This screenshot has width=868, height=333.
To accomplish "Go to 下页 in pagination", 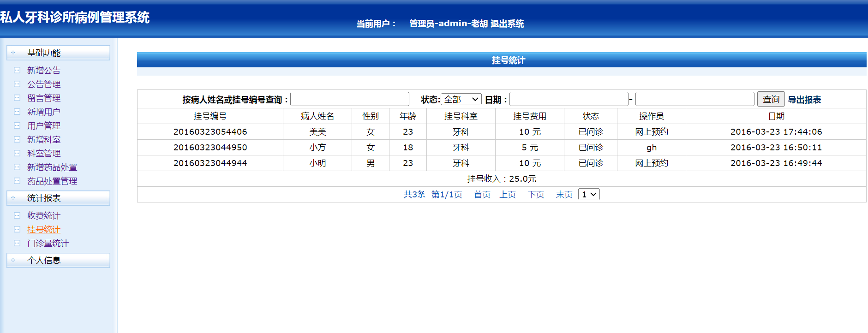I will pos(536,195).
